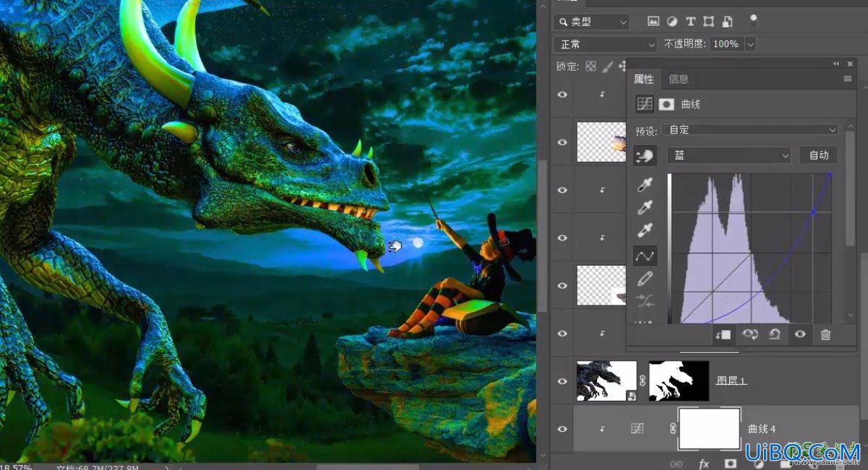Viewport: 868px width, 470px height.
Task: Click the middle blue curve control point
Action: coord(813,212)
